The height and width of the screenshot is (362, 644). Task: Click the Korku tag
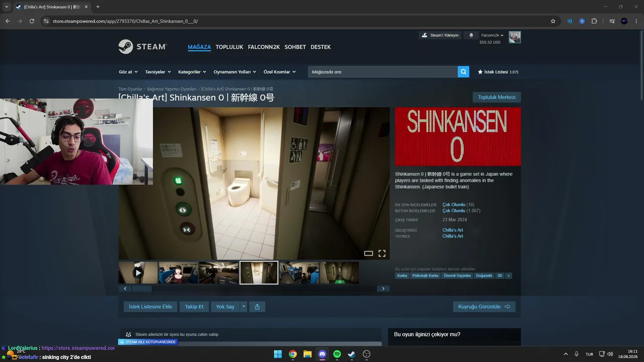click(x=402, y=276)
